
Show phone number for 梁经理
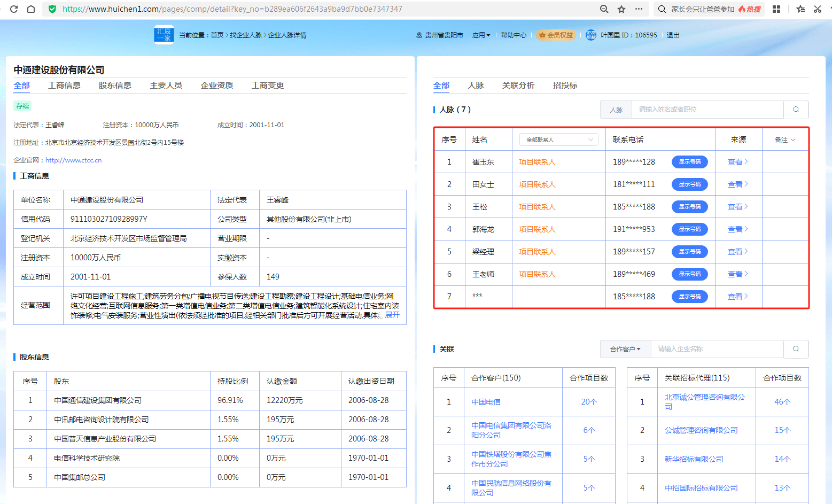[x=690, y=252]
